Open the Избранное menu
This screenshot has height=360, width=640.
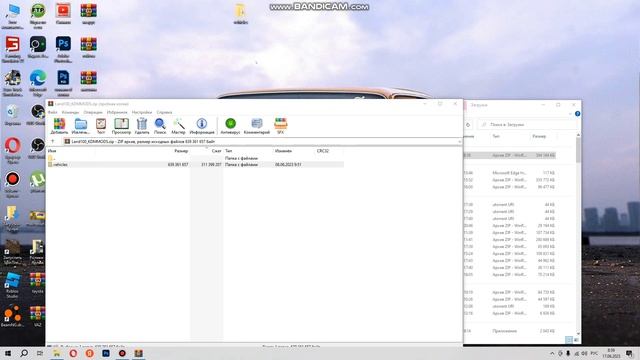pos(117,112)
